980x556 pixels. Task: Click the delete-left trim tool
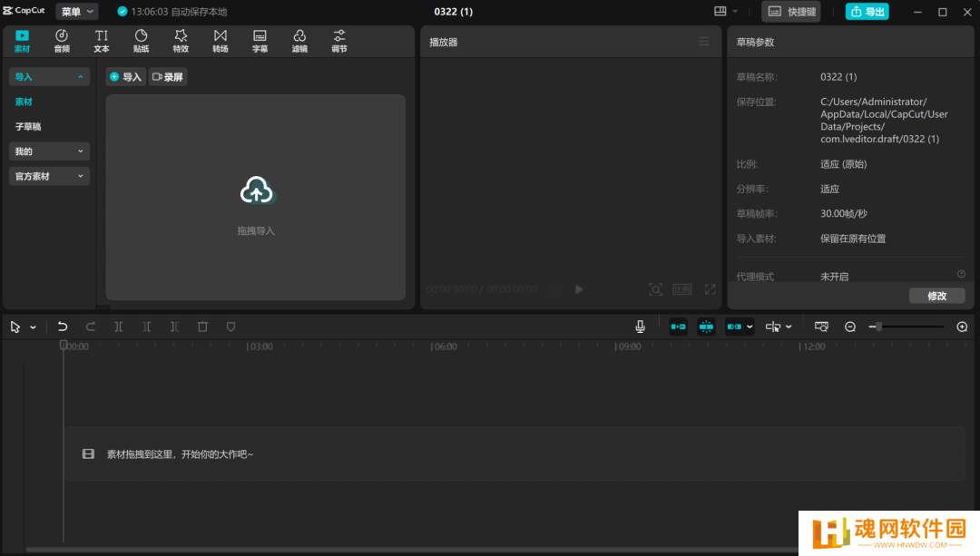[x=146, y=327]
